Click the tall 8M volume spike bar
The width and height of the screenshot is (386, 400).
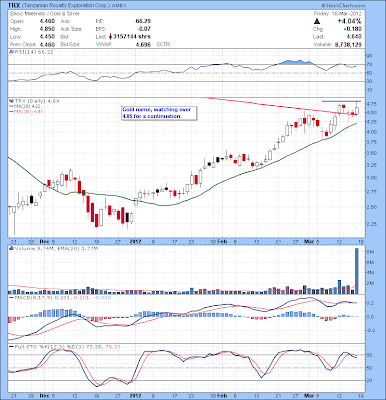coord(356,271)
